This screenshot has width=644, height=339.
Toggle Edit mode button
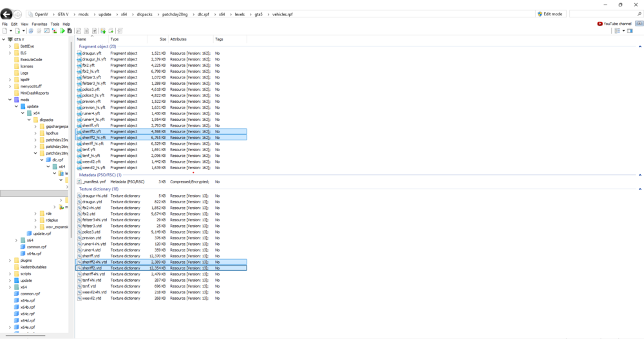click(x=550, y=14)
